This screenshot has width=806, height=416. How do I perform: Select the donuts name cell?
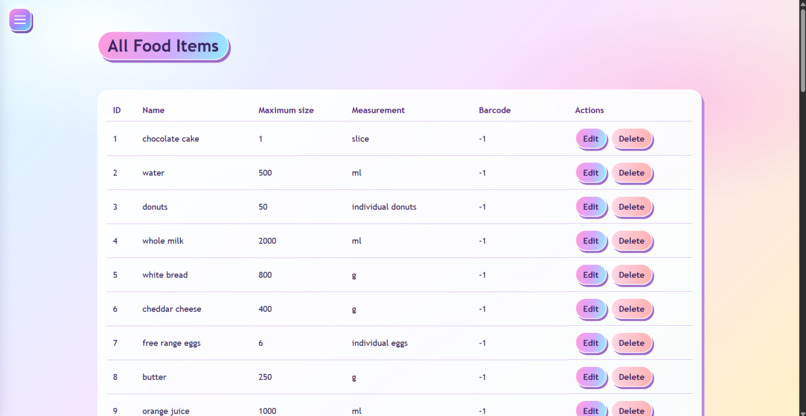click(155, 207)
